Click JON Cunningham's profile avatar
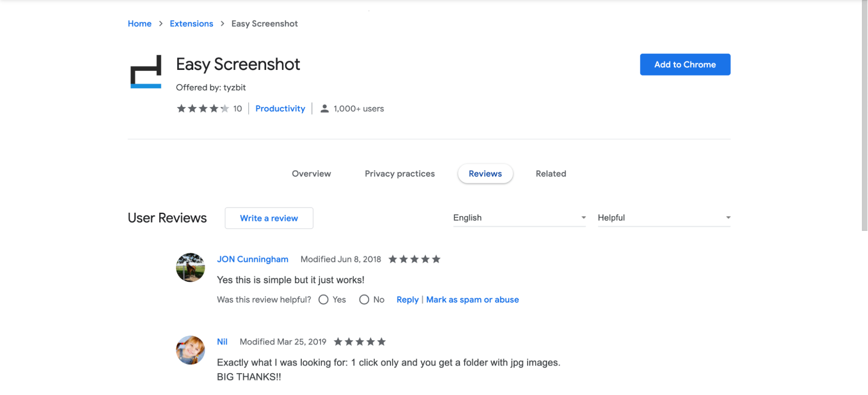 tap(190, 267)
